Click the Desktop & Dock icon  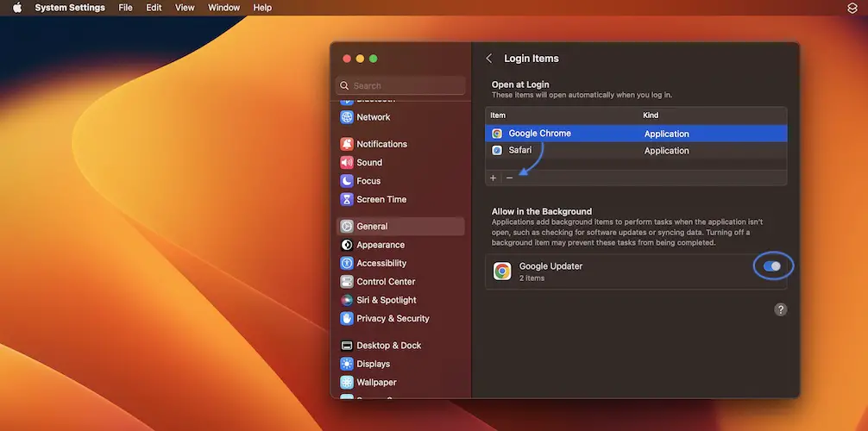[x=347, y=346]
